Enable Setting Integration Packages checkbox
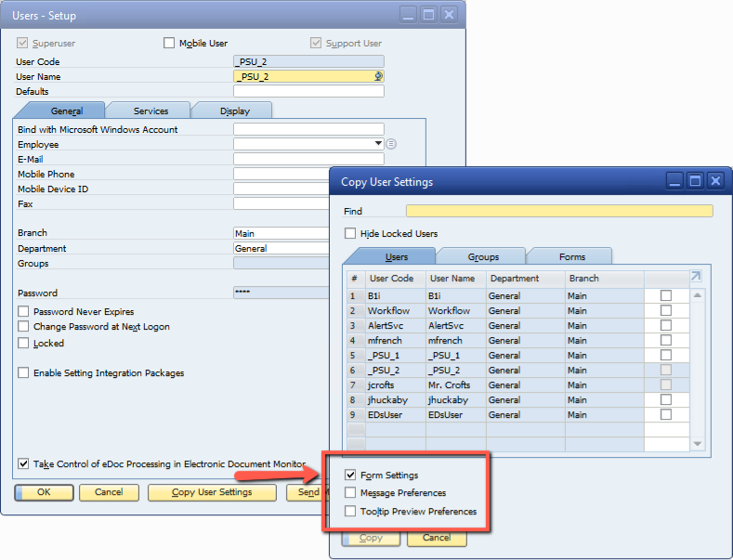The image size is (733, 560). pos(23,373)
